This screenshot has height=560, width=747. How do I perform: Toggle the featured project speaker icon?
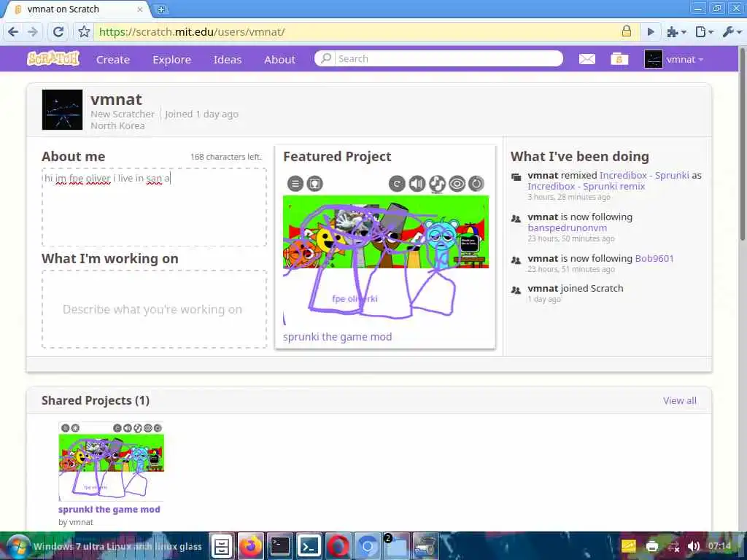417,183
